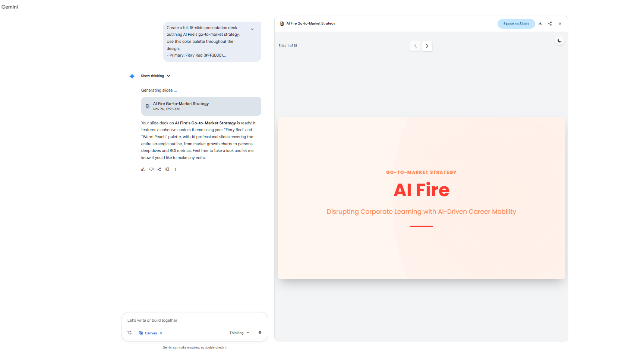
Task: Expand the Show thinking section
Action: coord(155,76)
